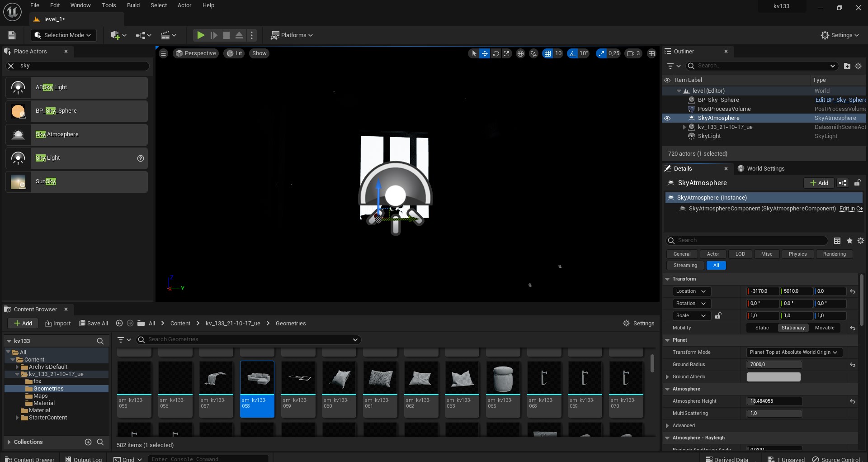868x462 pixels.
Task: Select the translate gizmo tool in viewport
Action: [x=485, y=53]
